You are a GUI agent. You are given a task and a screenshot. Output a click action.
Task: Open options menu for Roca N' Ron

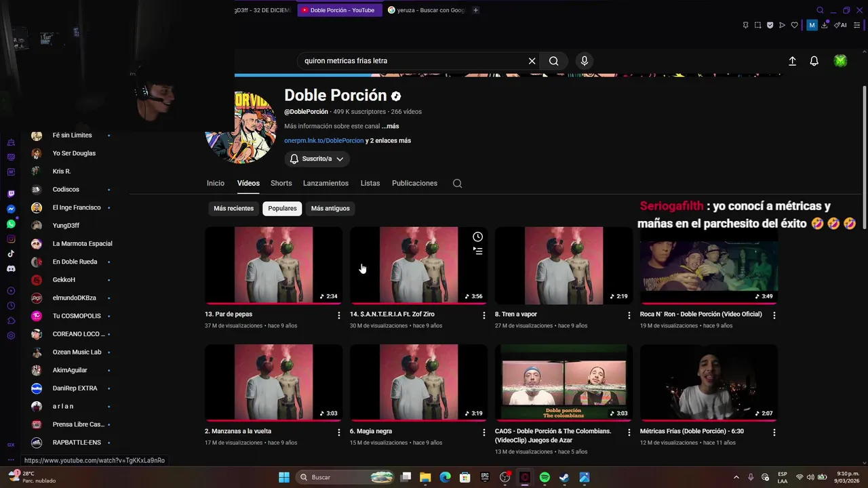tap(774, 315)
